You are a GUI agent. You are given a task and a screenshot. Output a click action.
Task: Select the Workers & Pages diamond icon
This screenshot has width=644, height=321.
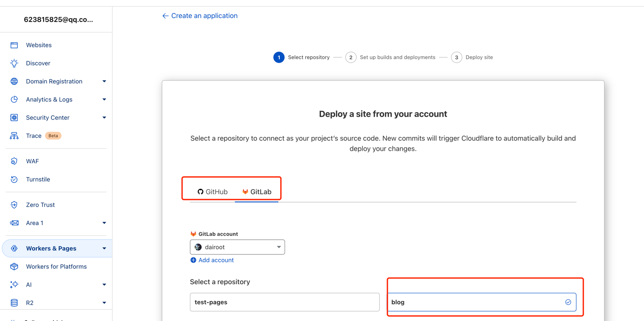pyautogui.click(x=14, y=248)
